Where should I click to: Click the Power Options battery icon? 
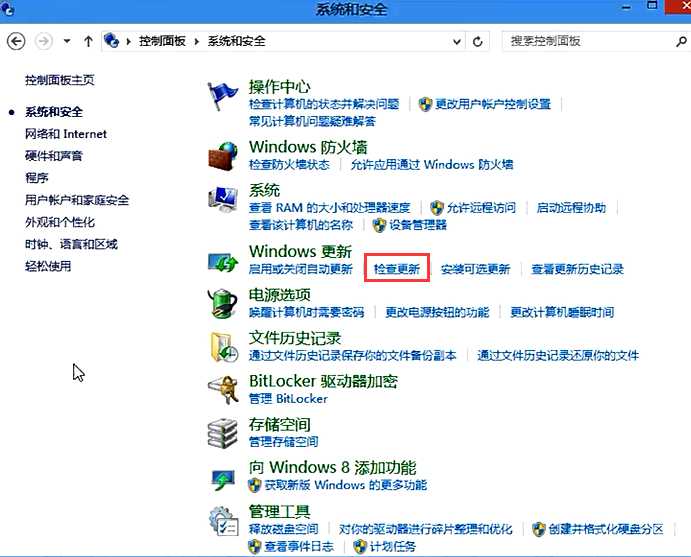[x=223, y=303]
